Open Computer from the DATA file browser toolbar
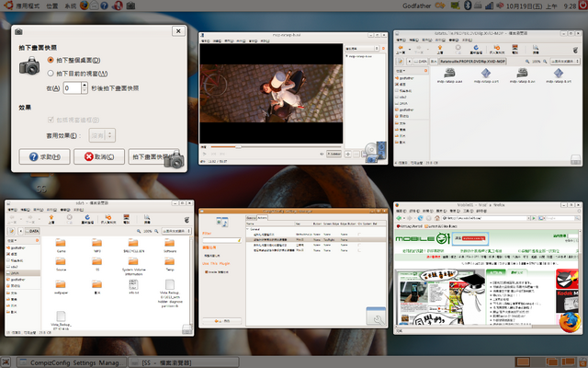The image size is (588, 368). point(127,219)
